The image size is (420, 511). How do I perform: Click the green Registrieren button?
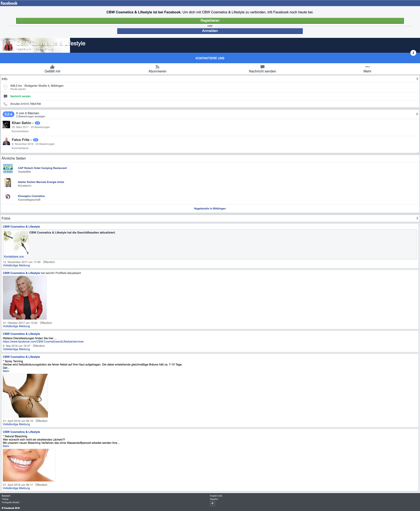pyautogui.click(x=210, y=21)
